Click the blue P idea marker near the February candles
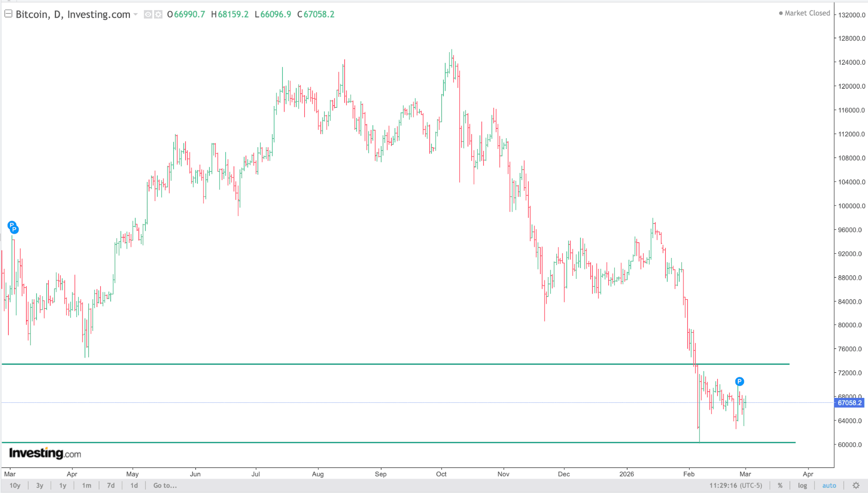This screenshot has height=493, width=868. [739, 382]
